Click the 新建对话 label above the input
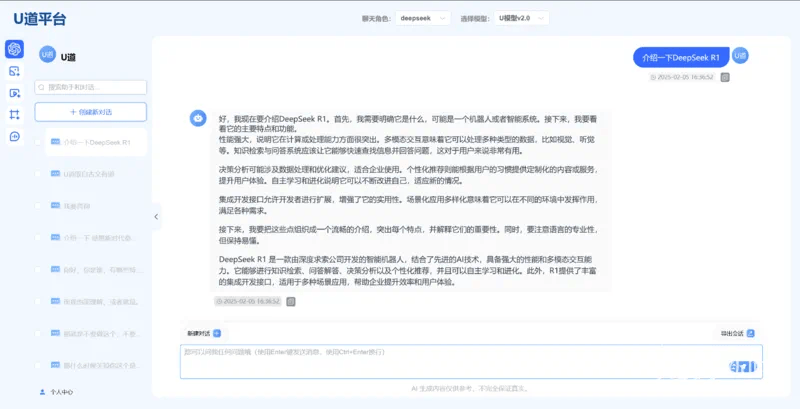800x409 pixels. coord(198,334)
